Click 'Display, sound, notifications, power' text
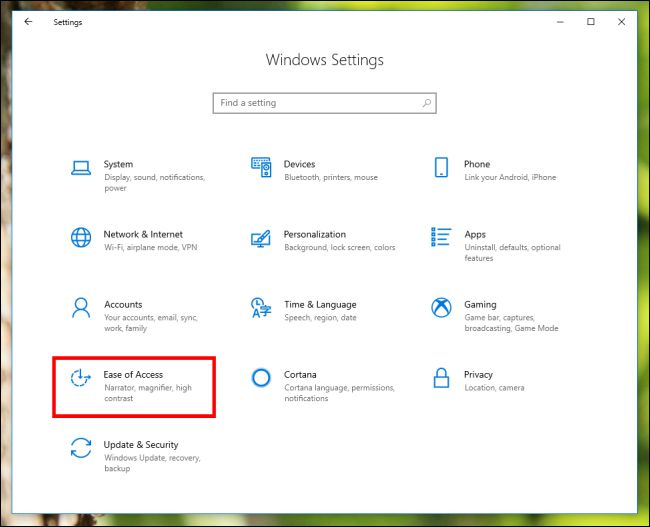Image resolution: width=650 pixels, height=527 pixels. tap(154, 182)
